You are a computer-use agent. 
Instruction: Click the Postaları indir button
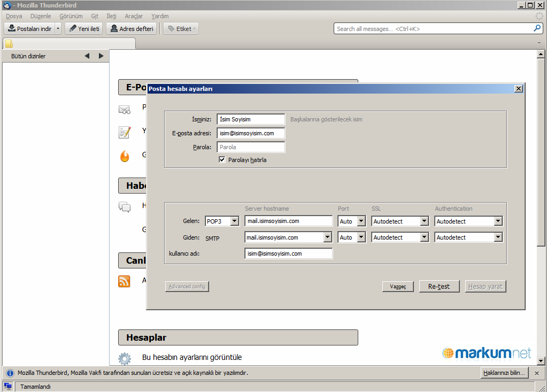coord(29,28)
